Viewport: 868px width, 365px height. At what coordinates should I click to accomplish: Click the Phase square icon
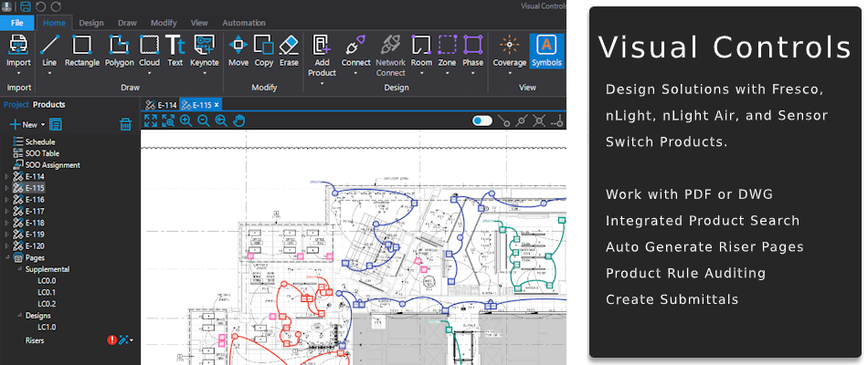click(x=472, y=44)
